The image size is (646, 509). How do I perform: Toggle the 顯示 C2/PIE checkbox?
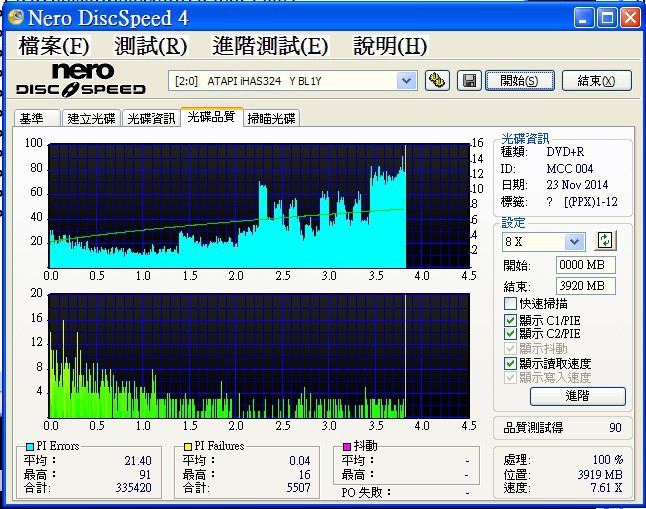[510, 333]
